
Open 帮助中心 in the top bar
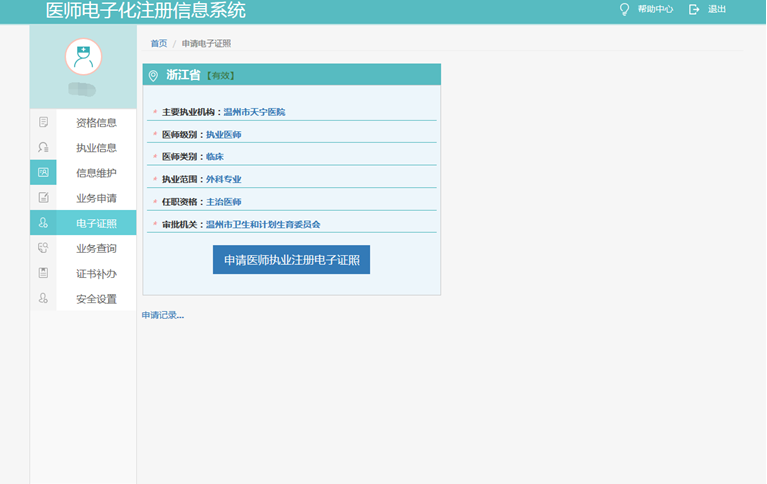tap(655, 10)
